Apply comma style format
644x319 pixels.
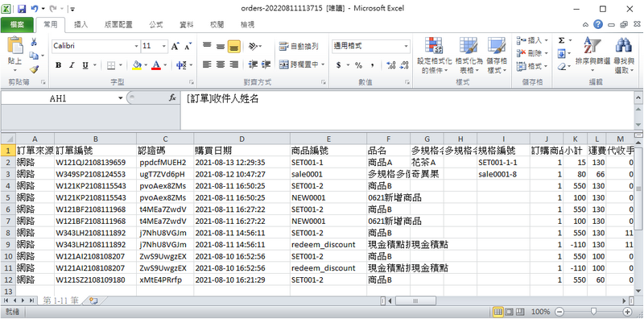coord(372,65)
